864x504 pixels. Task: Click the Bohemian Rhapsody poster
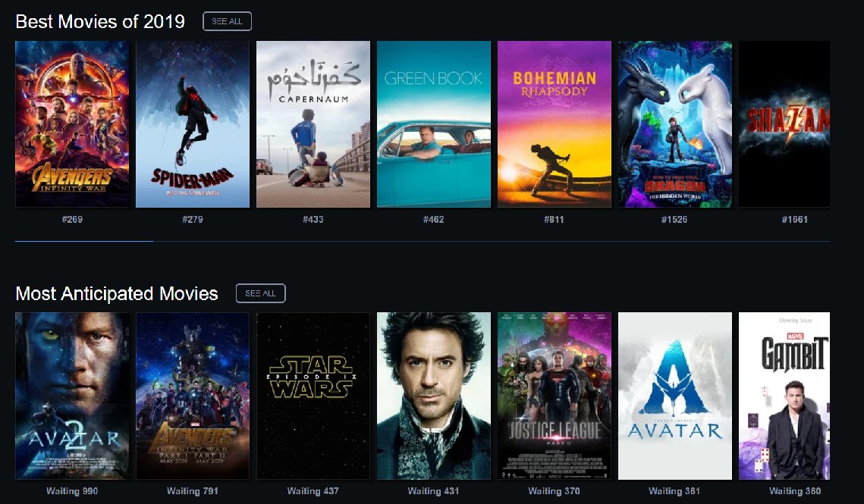point(555,124)
